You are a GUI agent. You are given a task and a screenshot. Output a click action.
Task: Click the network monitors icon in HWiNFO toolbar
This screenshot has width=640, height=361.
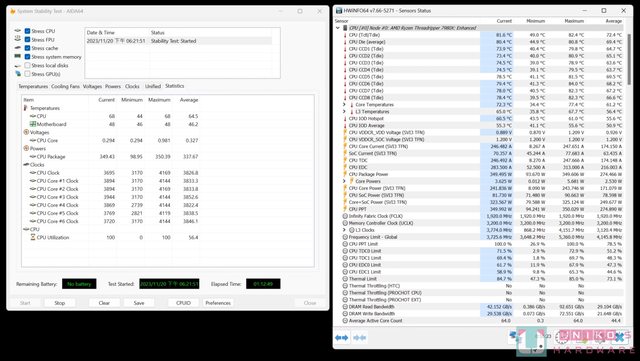[x=513, y=336]
